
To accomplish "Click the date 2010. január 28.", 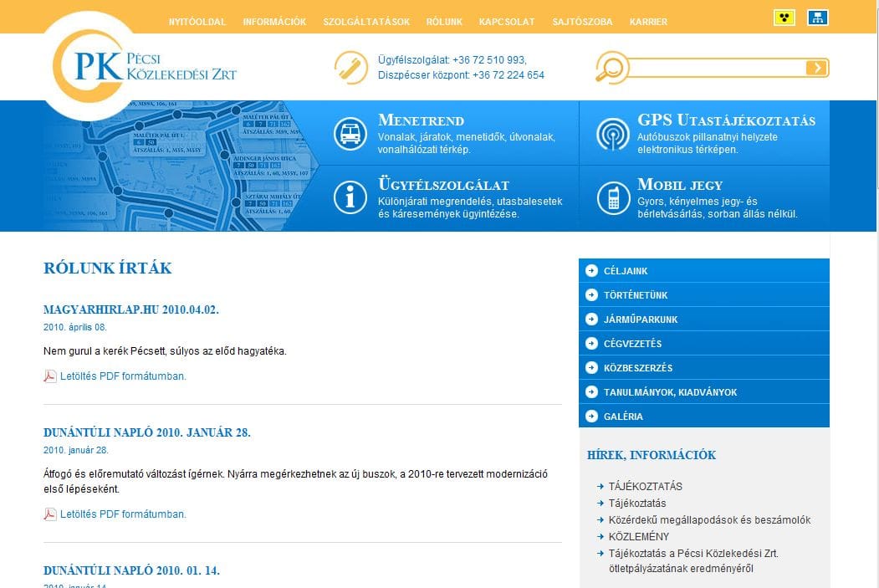I will pos(76,450).
